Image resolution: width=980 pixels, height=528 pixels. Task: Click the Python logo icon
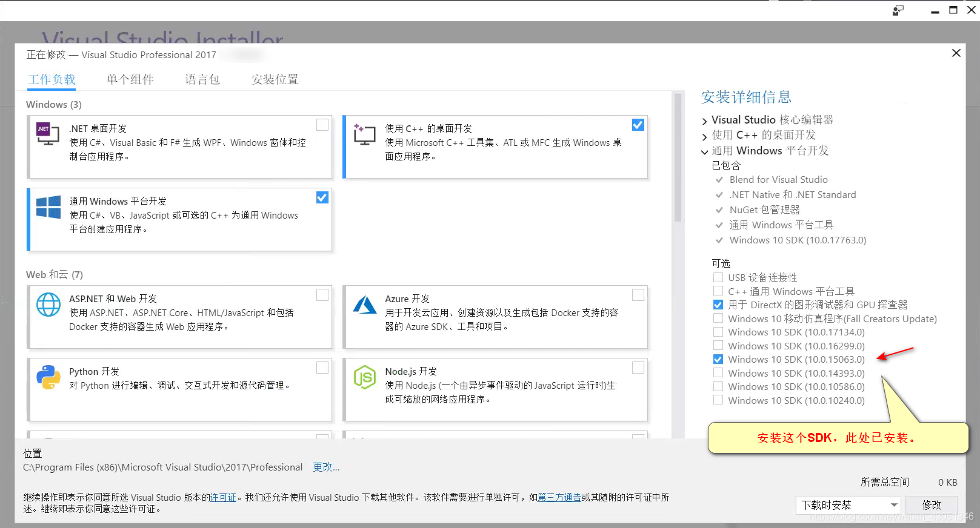click(x=48, y=377)
